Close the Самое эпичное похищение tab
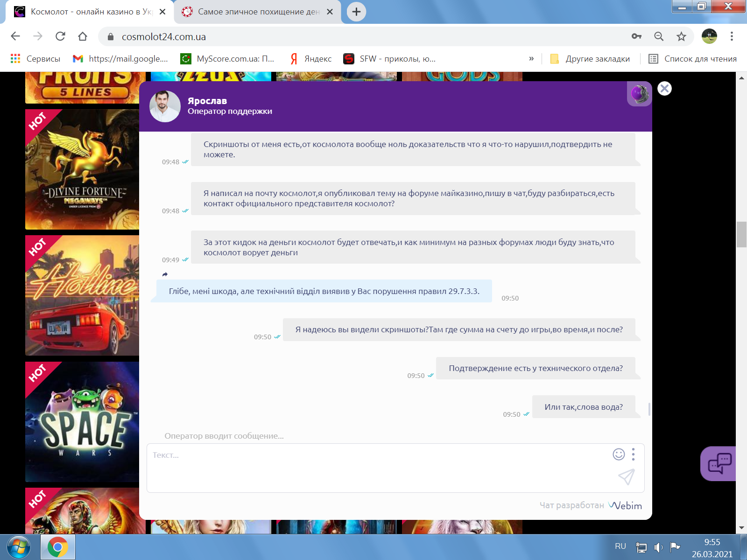This screenshot has width=747, height=560. point(330,12)
